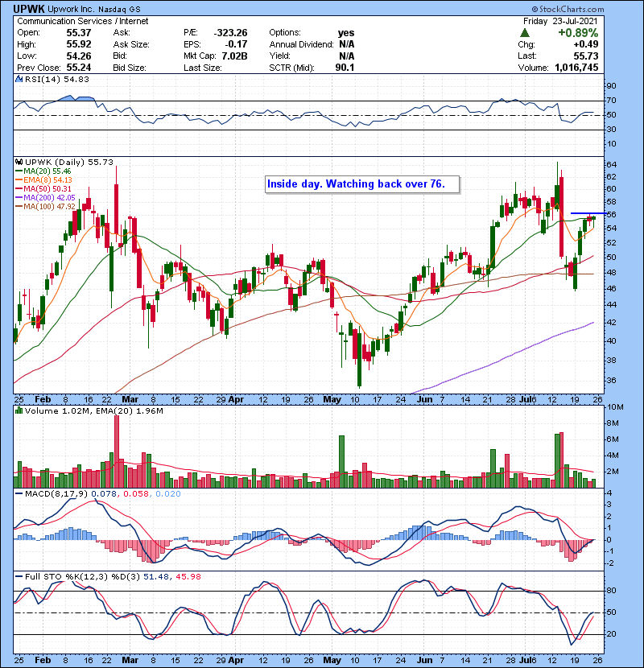Click the 'Inside day. Watching back over 76.' annotation
644x668 pixels.
[362, 184]
